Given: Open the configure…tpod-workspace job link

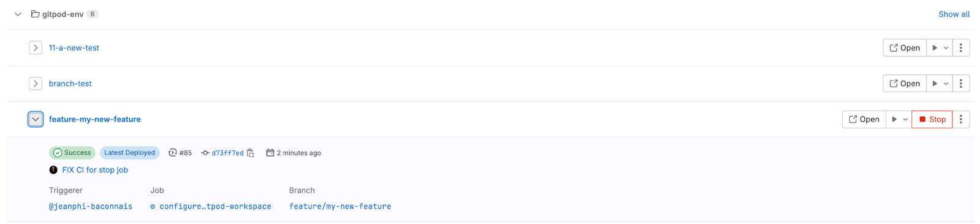Looking at the screenshot, I should (x=211, y=206).
